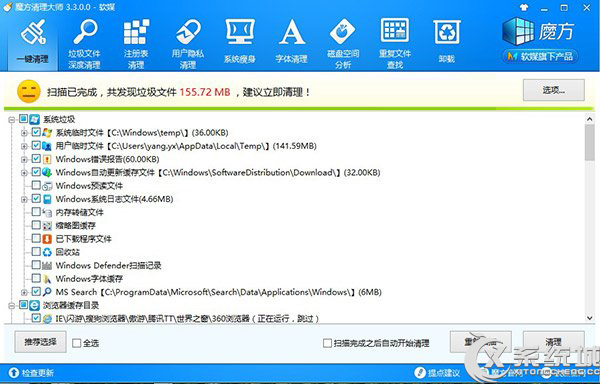Click the Windows自动更新缓存文件 globe icon
This screenshot has height=384, width=600.
(47, 172)
